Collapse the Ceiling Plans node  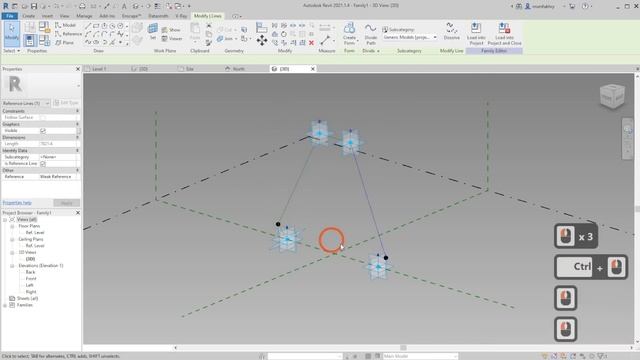coord(12,239)
